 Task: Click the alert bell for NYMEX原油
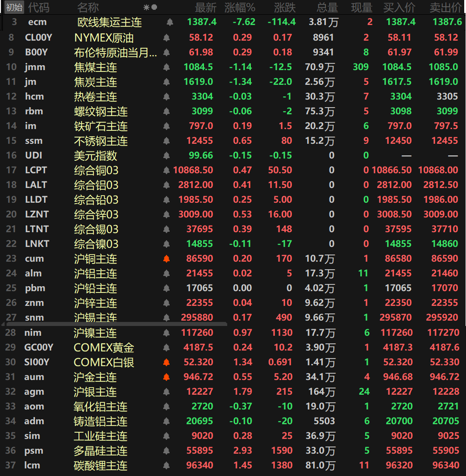[166, 38]
